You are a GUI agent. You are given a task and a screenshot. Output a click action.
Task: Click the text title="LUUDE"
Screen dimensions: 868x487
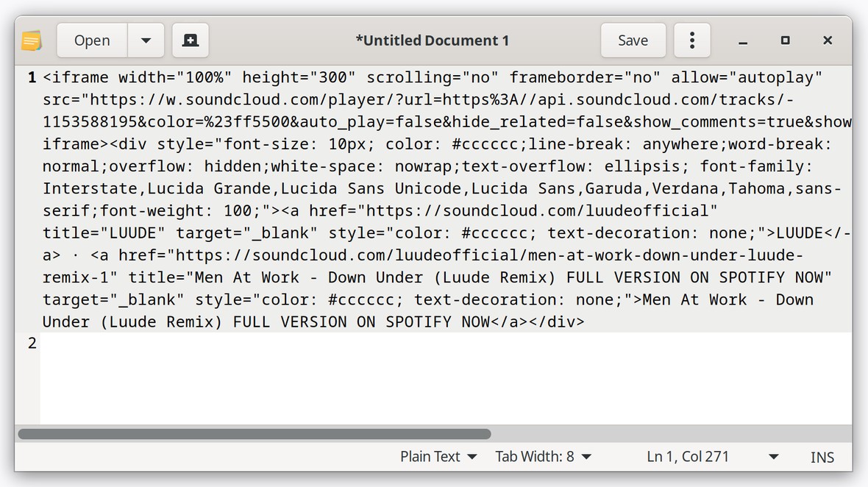[x=104, y=233]
